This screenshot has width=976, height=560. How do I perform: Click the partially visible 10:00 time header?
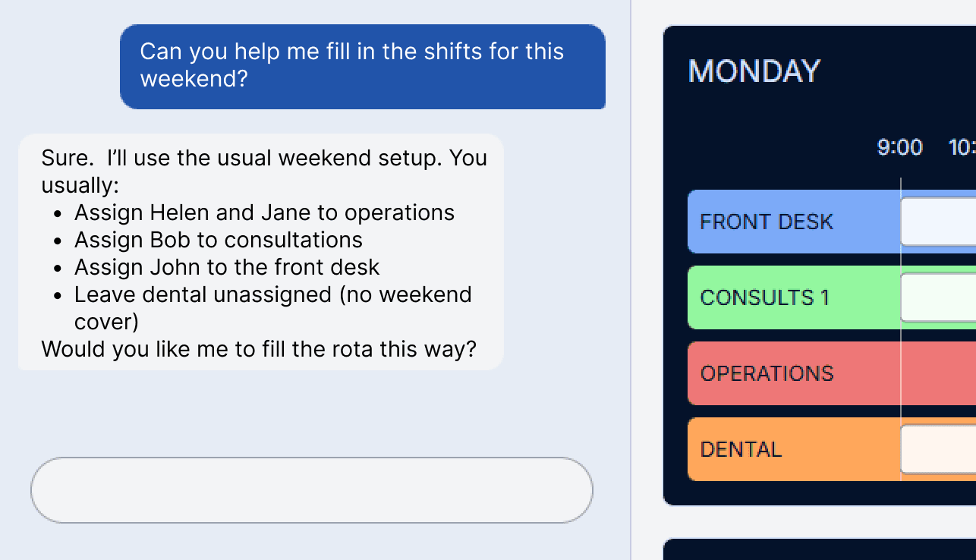[962, 147]
